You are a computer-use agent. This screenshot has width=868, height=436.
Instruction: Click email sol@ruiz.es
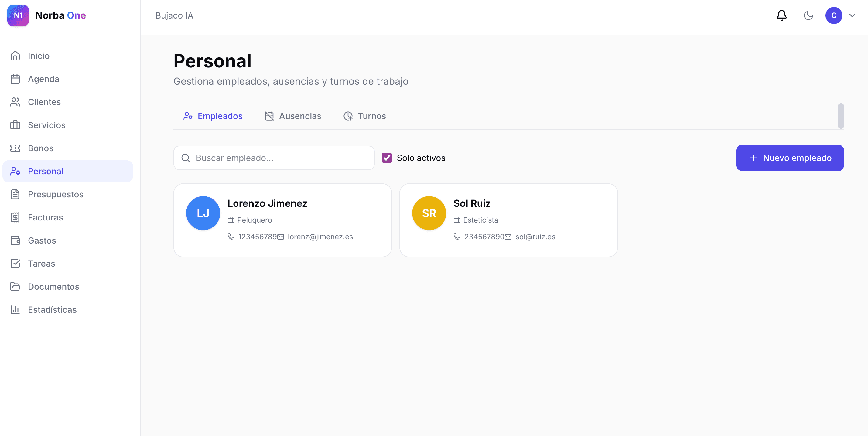click(x=535, y=237)
